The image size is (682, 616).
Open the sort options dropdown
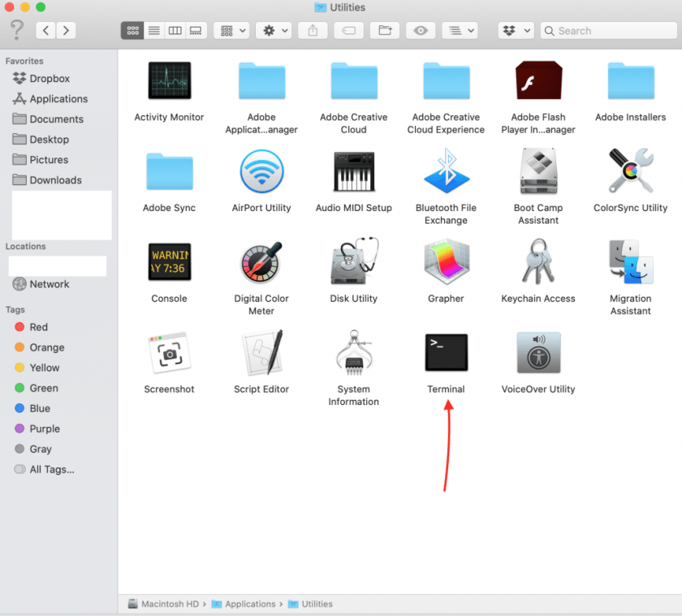tap(460, 30)
